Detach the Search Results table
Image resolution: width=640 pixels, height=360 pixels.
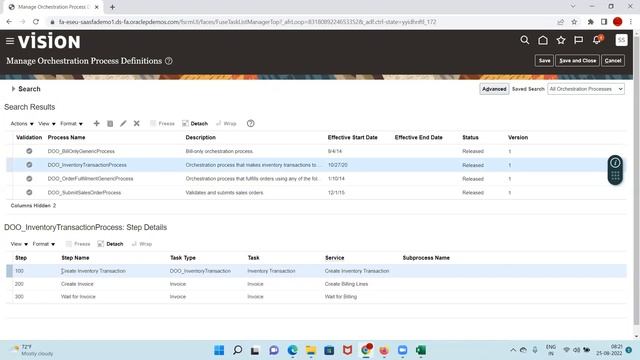[195, 123]
